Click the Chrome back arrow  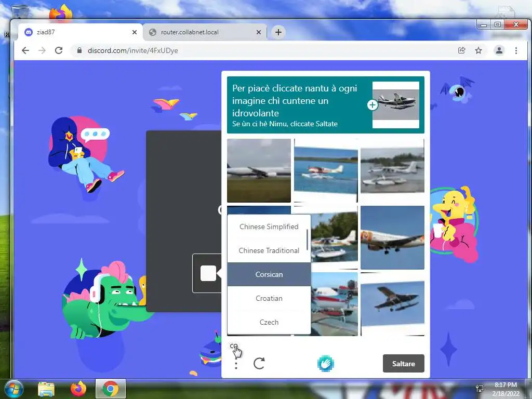25,50
